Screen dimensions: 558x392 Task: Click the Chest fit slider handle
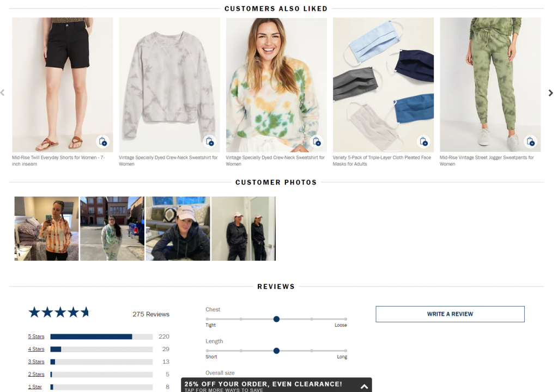click(276, 319)
